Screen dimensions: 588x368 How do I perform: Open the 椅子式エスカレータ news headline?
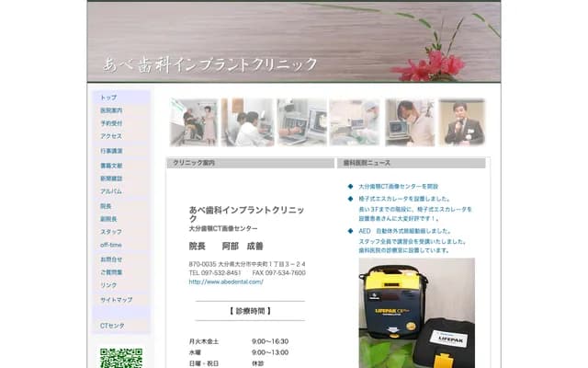[x=404, y=199]
